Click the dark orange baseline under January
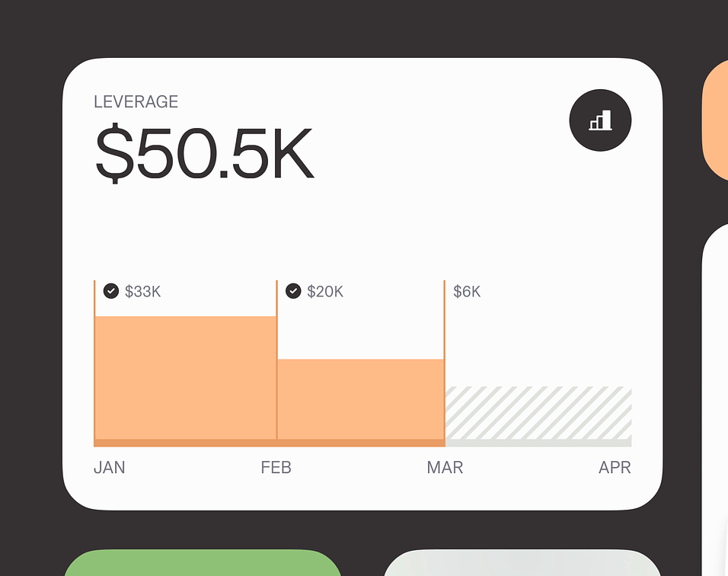 pyautogui.click(x=185, y=443)
